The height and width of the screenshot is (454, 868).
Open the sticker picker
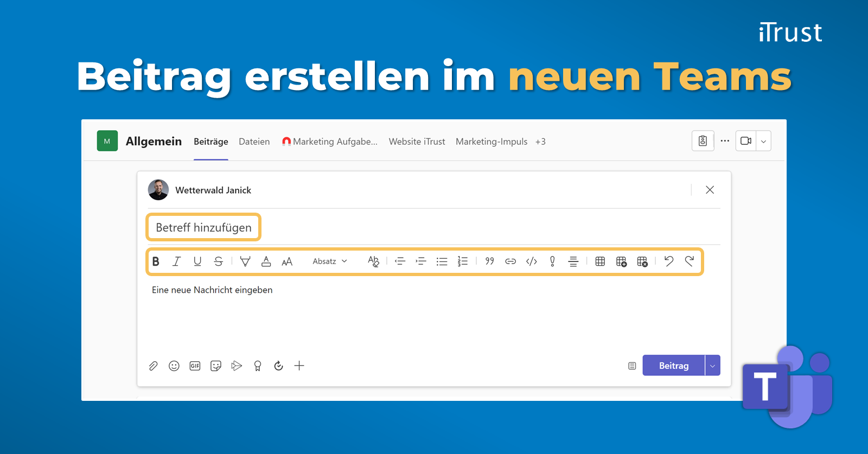pos(216,366)
